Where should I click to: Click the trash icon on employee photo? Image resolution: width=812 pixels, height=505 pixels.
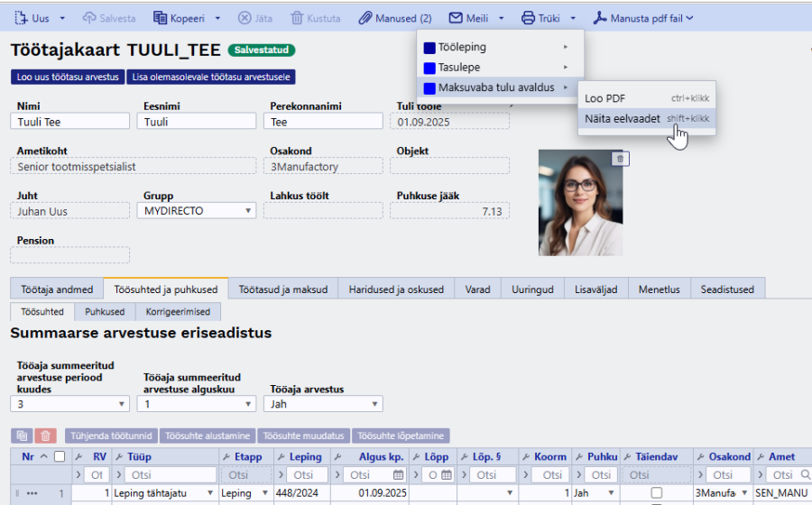pyautogui.click(x=619, y=159)
